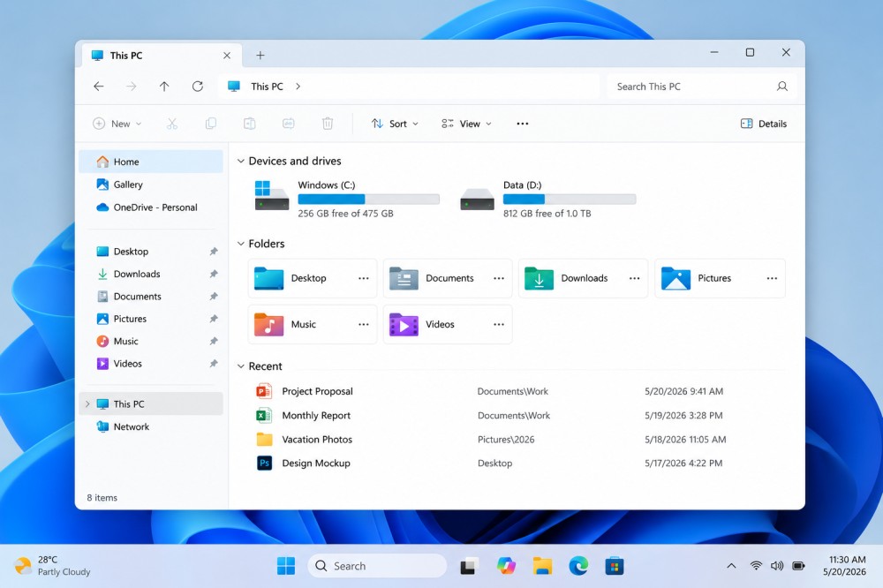Screen dimensions: 883x588
Task: Click the Cut scissors icon in toolbar
Action: pyautogui.click(x=172, y=124)
